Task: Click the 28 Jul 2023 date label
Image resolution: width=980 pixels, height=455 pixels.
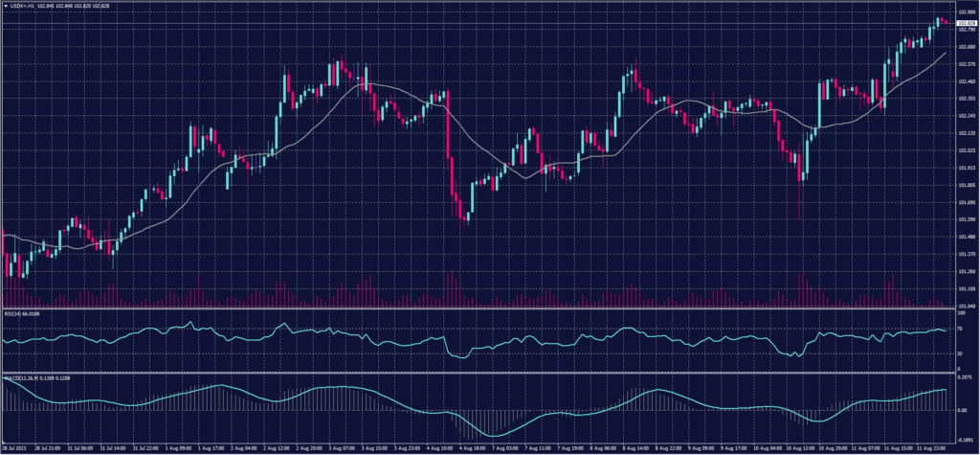Action: point(14,447)
